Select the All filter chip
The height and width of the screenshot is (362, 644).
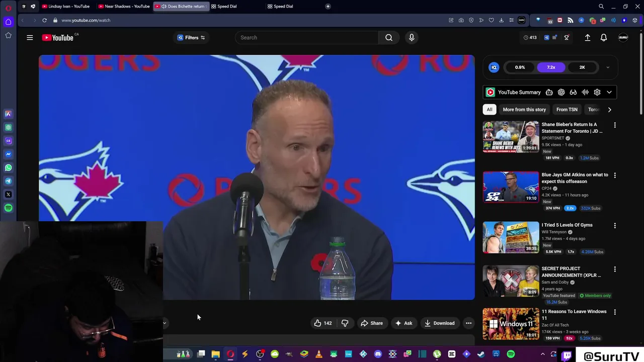tap(489, 110)
